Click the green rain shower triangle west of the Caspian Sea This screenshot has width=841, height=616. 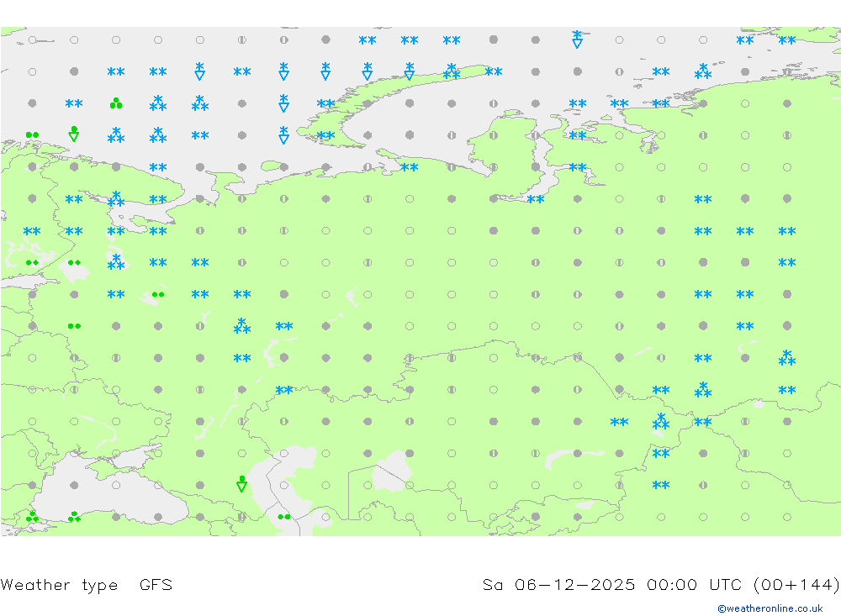(x=242, y=483)
